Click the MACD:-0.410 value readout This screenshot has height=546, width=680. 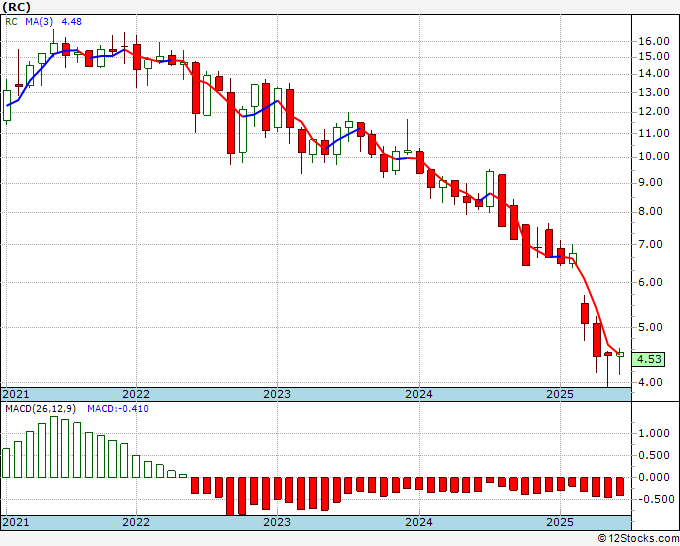point(118,409)
